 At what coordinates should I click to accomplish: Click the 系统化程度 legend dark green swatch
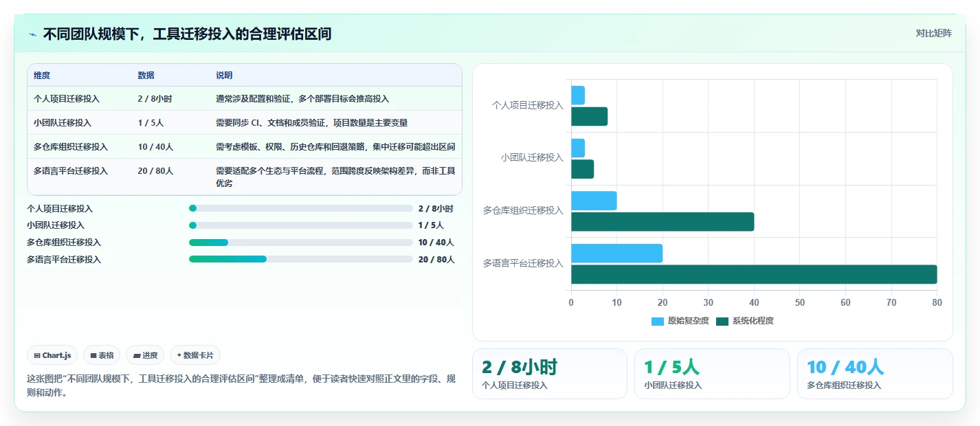(722, 322)
